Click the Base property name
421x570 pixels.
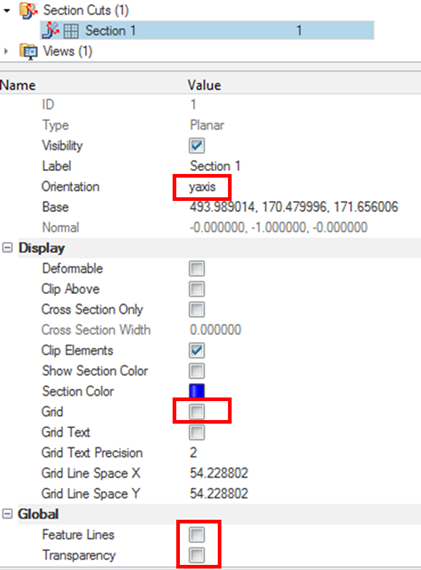coord(55,207)
